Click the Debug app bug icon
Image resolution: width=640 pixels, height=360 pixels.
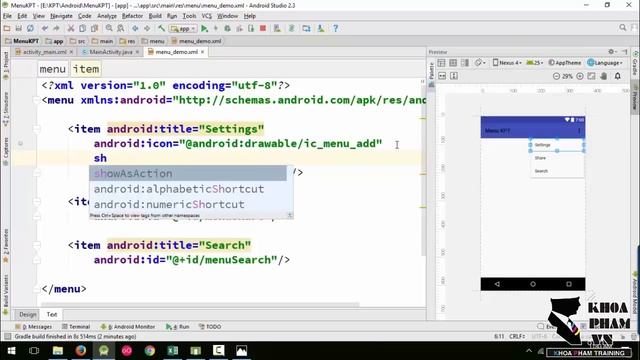click(227, 28)
